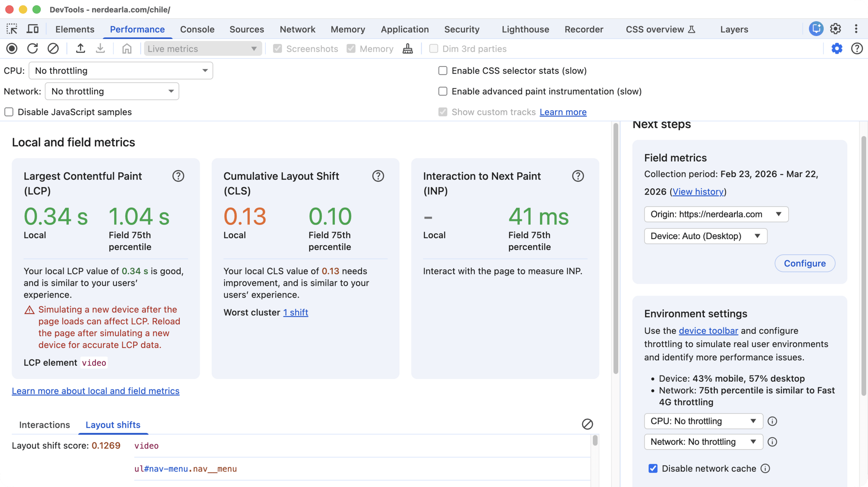Click the record and reload icon
The height and width of the screenshot is (487, 868).
pos(32,49)
